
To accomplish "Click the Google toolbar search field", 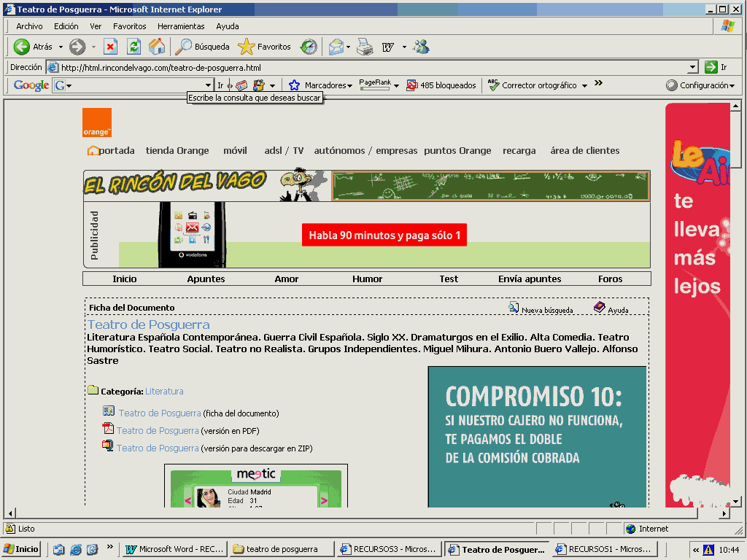I will [133, 85].
